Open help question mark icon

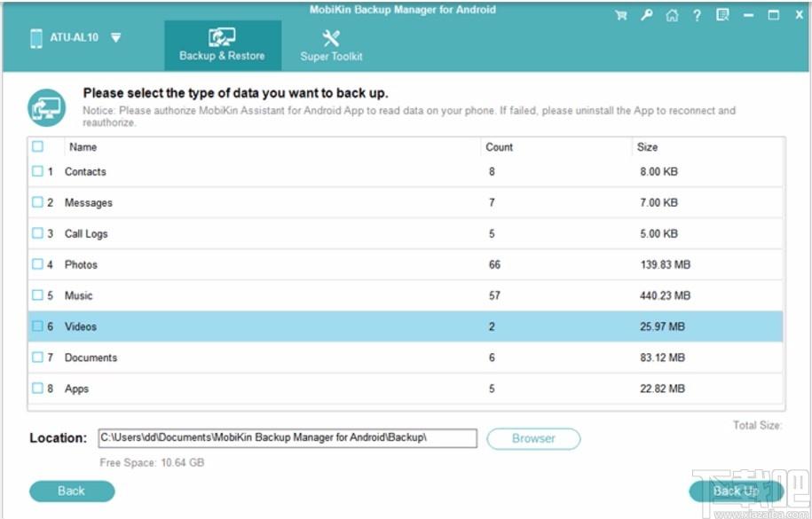[x=697, y=16]
